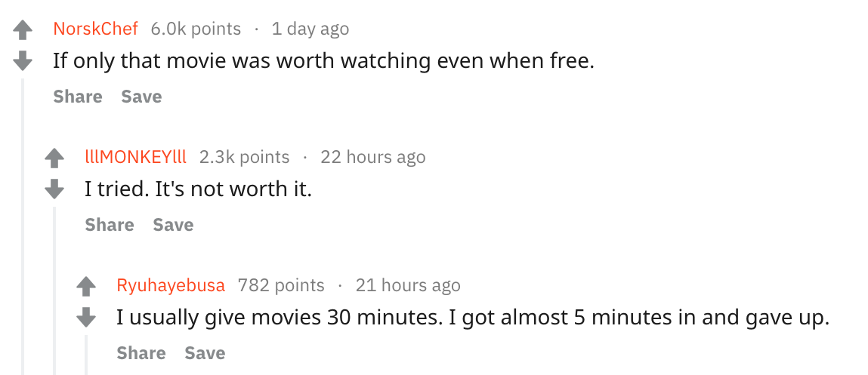Collapse NorskChef's thread via its vertical line
Image resolution: width=868 pixels, height=375 pixels.
23,226
